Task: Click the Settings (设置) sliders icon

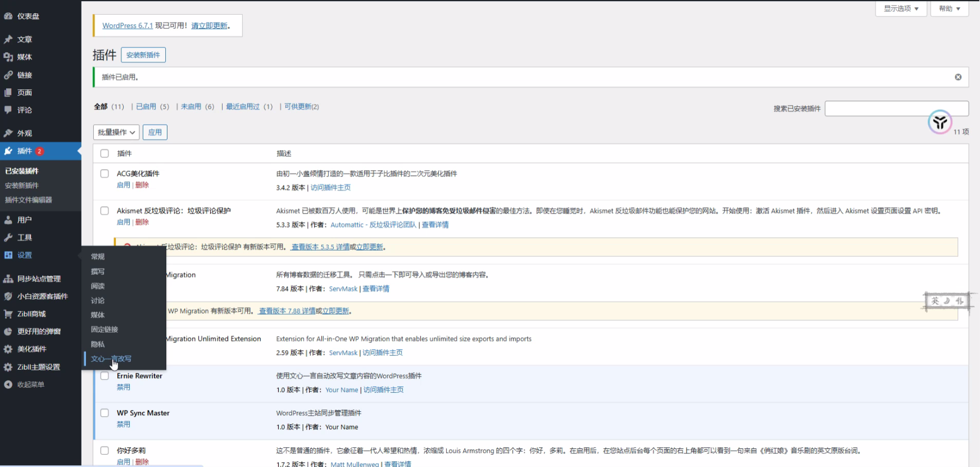Action: click(x=8, y=255)
